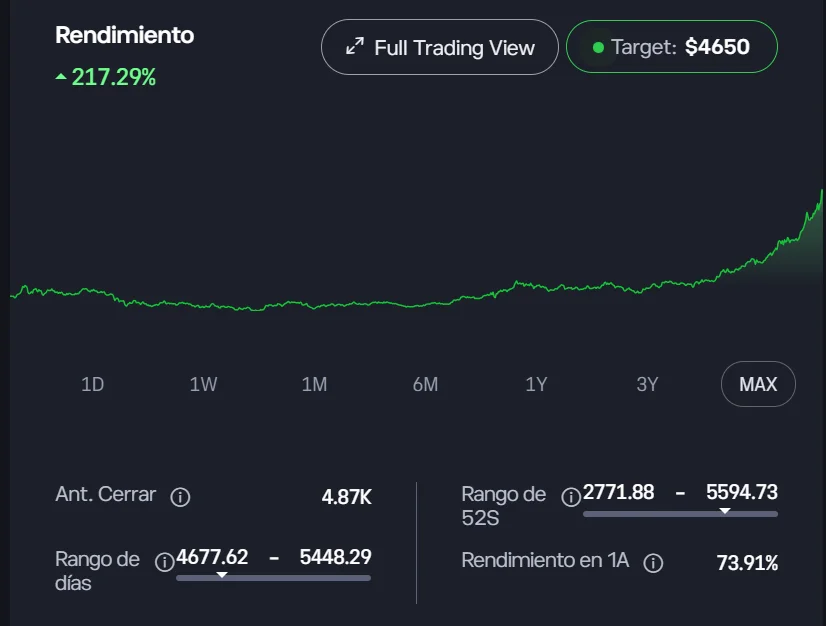
Task: Open the info icon next to Rango de días
Action: pos(164,561)
